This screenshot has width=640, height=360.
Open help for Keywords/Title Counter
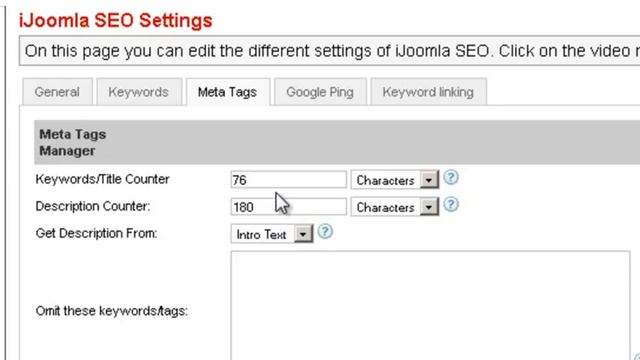[451, 178]
